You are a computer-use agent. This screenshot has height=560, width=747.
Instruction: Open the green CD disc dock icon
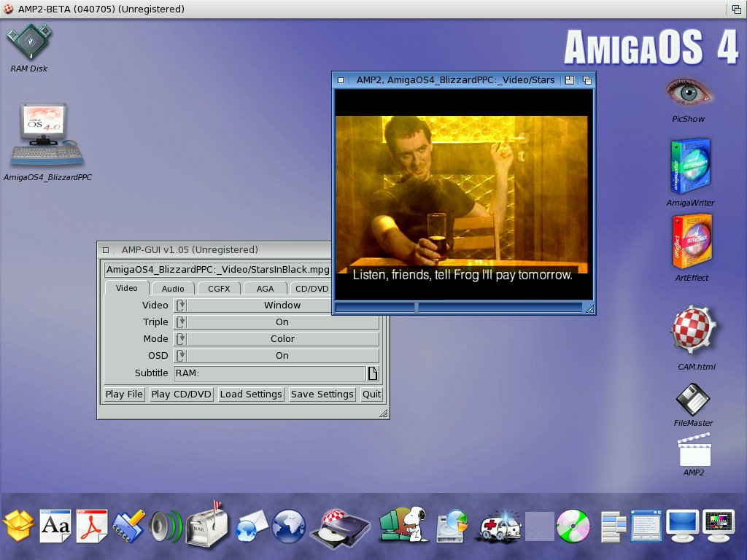pyautogui.click(x=573, y=526)
